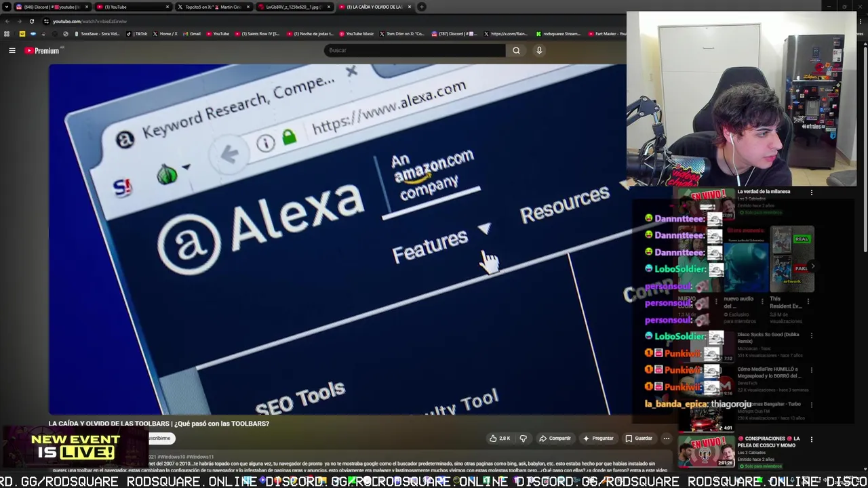Focus the Buscar search field
Screen dimensions: 868x488
[x=414, y=50]
